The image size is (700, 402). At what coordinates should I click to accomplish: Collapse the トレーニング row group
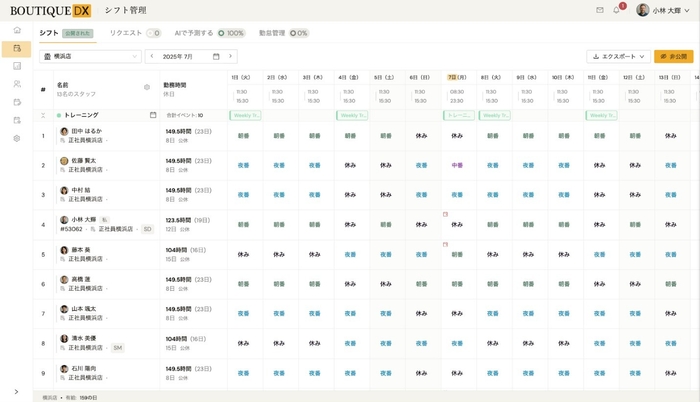point(43,115)
